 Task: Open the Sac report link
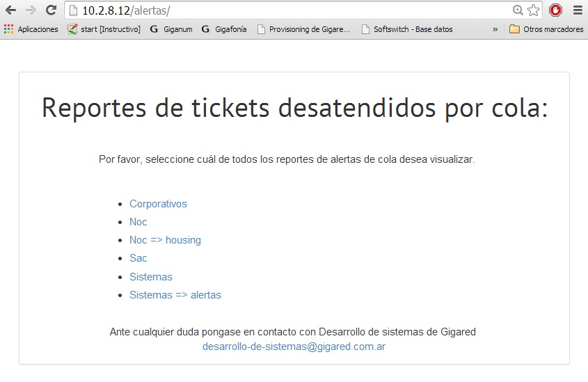pos(138,258)
